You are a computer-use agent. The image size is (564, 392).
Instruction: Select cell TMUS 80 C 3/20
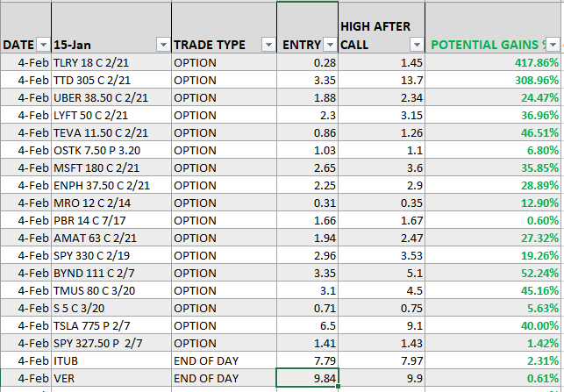(111, 290)
